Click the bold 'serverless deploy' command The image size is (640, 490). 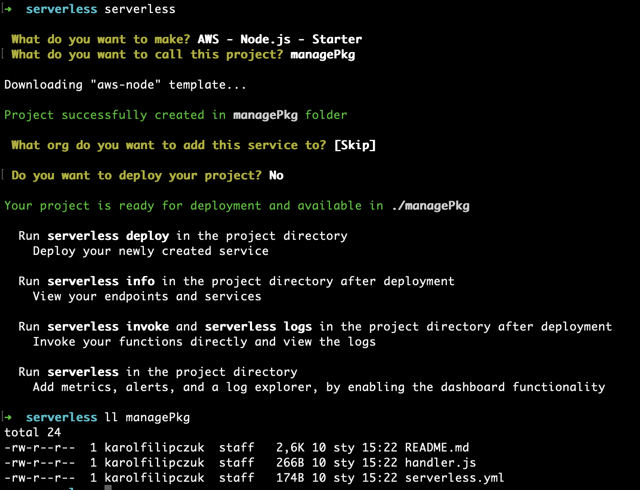108,236
